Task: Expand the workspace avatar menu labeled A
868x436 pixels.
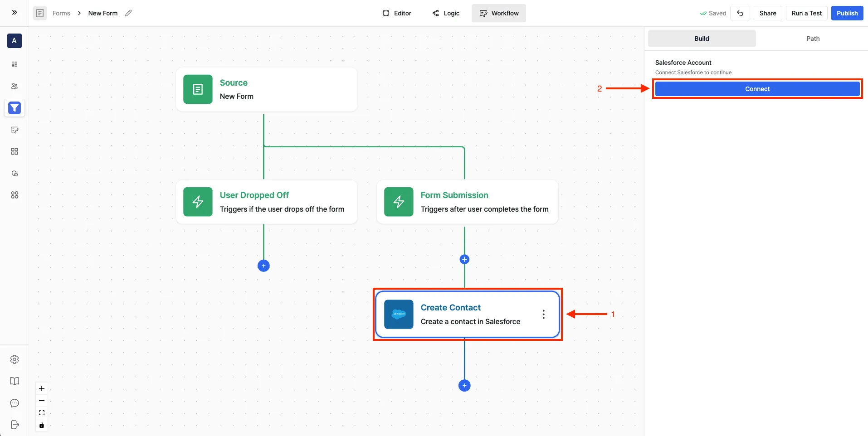Action: click(14, 41)
